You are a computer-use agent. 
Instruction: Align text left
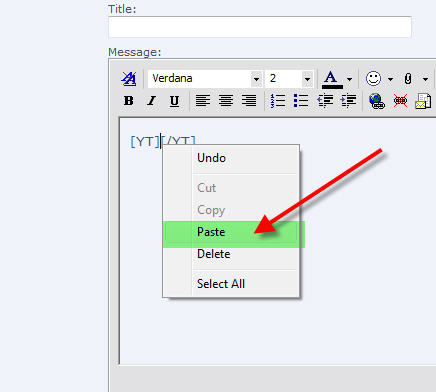(x=203, y=100)
